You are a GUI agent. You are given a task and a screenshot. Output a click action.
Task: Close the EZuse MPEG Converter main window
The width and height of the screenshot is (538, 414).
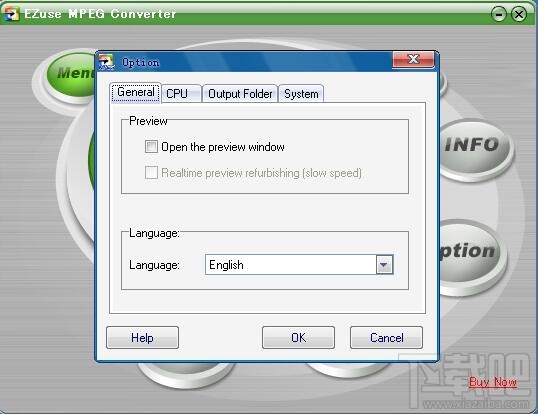click(519, 14)
